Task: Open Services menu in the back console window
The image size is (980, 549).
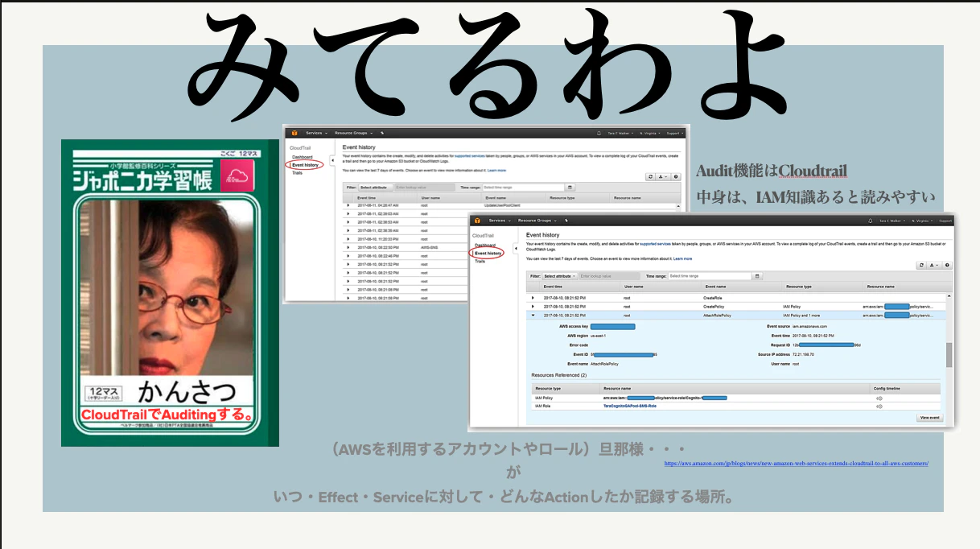Action: [x=316, y=133]
